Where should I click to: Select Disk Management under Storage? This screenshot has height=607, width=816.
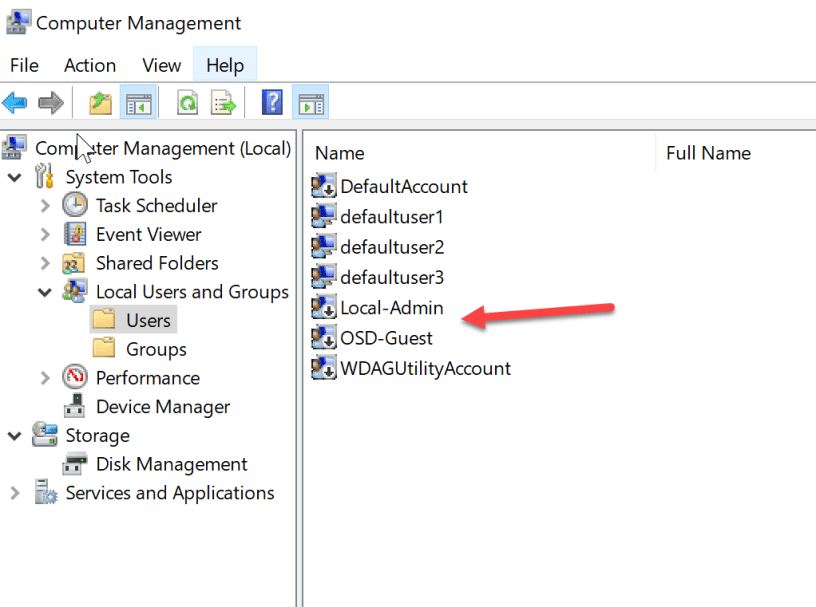click(171, 464)
